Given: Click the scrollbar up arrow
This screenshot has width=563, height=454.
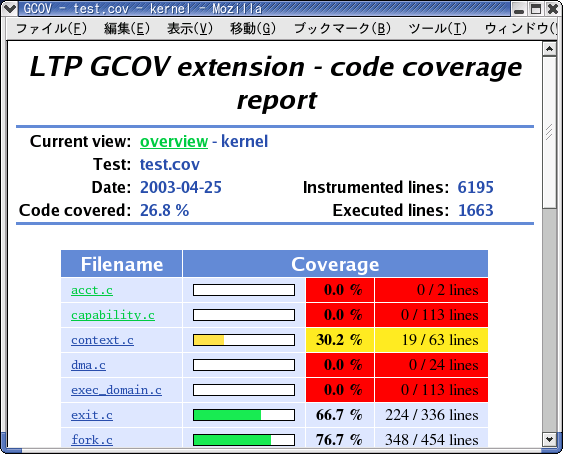Looking at the screenshot, I should pos(549,48).
